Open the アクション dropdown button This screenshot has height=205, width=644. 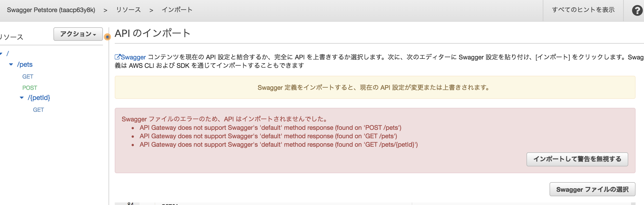(x=78, y=34)
